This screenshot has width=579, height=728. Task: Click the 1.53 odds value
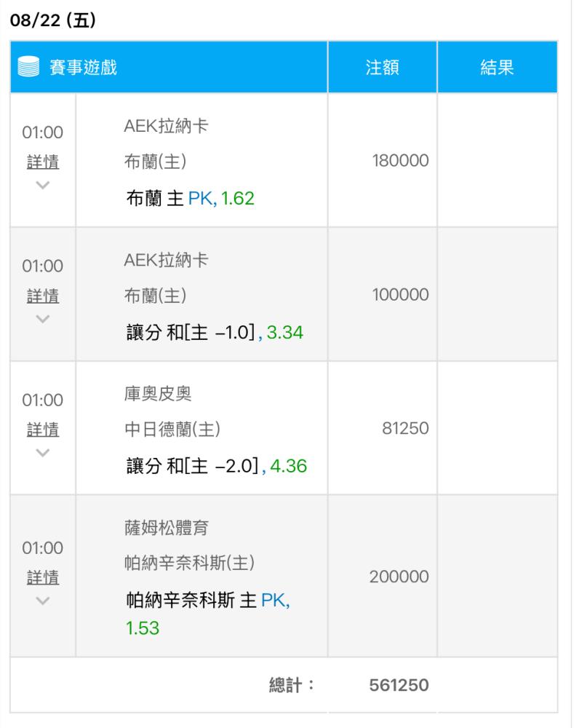click(x=143, y=628)
